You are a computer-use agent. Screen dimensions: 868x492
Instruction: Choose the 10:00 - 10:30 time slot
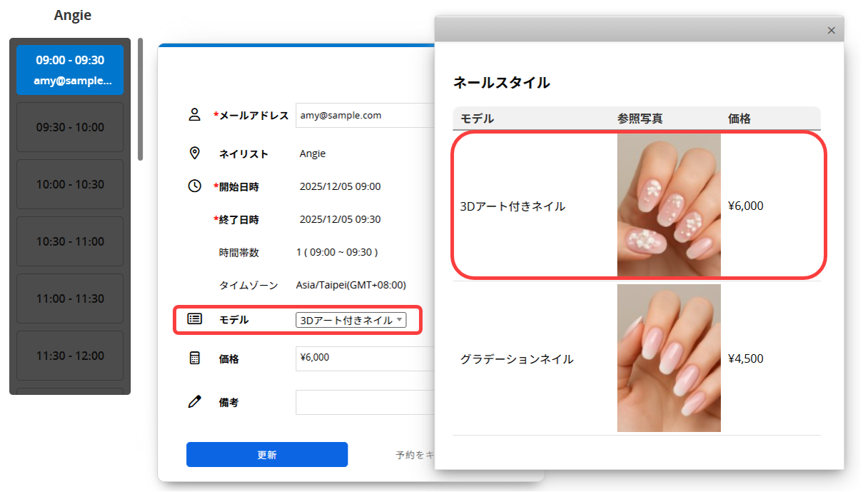click(x=70, y=184)
